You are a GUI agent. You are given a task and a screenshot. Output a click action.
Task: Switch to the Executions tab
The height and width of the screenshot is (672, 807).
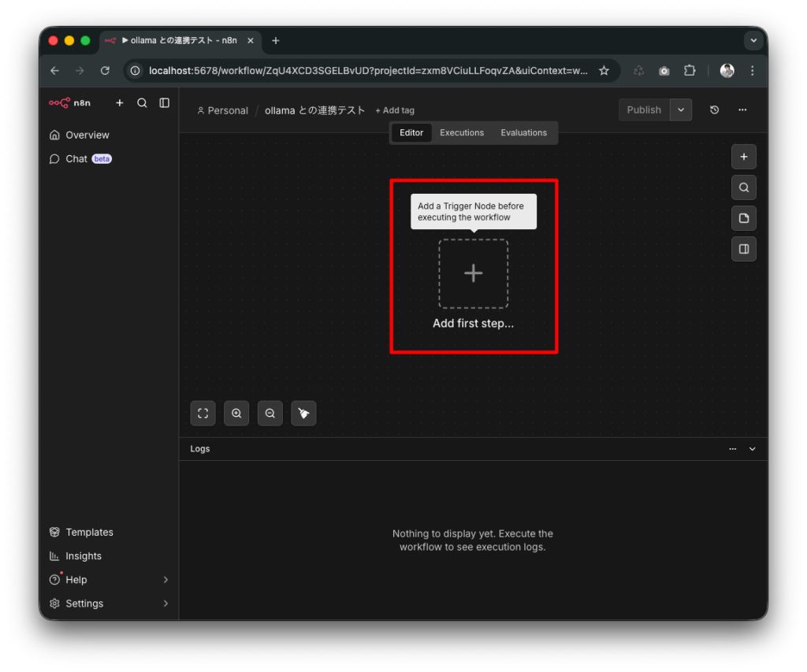pos(462,133)
